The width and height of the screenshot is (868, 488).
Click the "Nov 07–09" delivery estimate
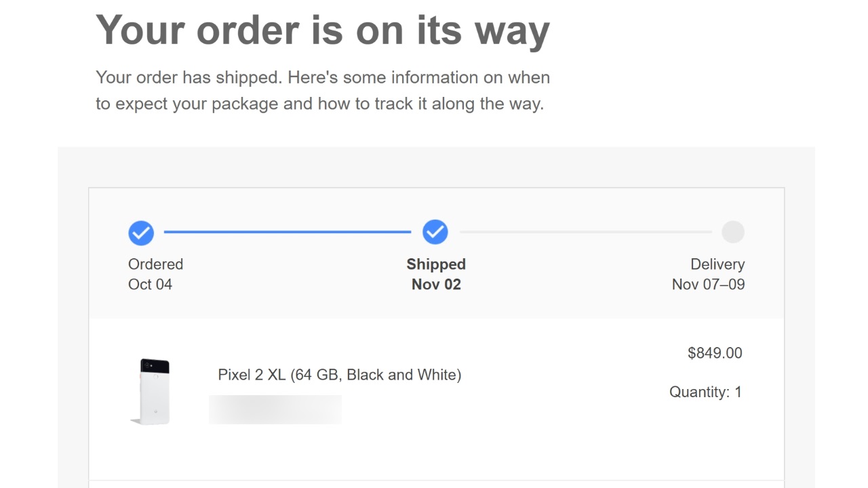pos(708,285)
